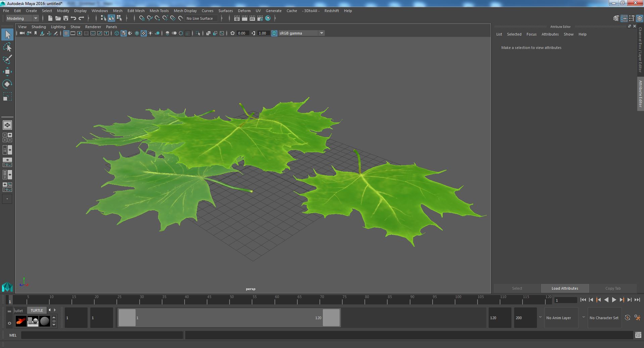
Task: Activate the Lasso select tool
Action: [x=7, y=47]
